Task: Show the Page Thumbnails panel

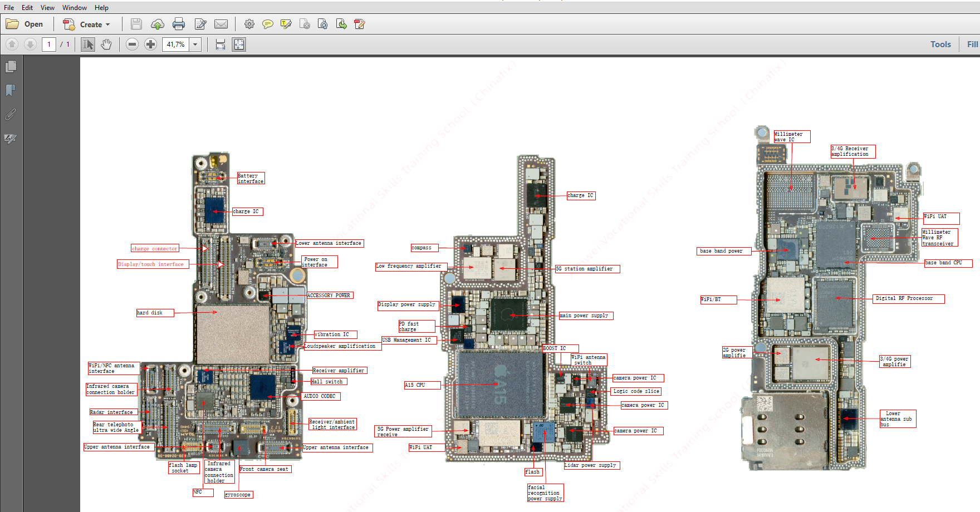Action: tap(11, 67)
